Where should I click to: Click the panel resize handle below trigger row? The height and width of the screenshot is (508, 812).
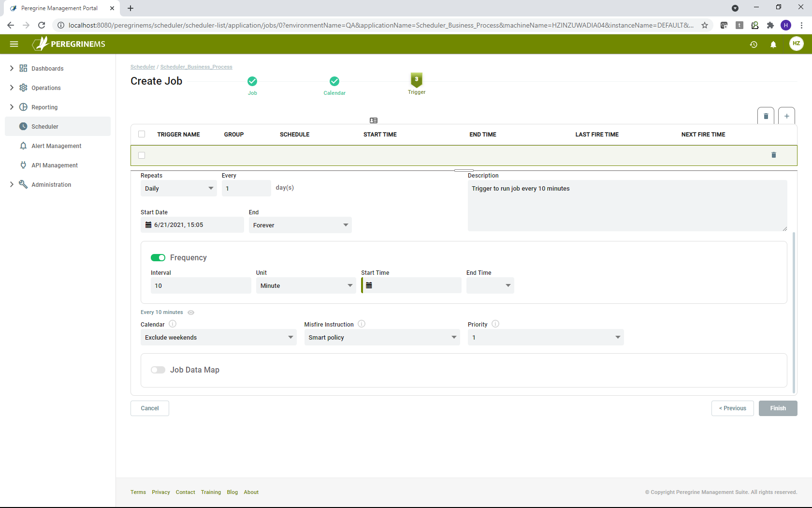point(464,170)
